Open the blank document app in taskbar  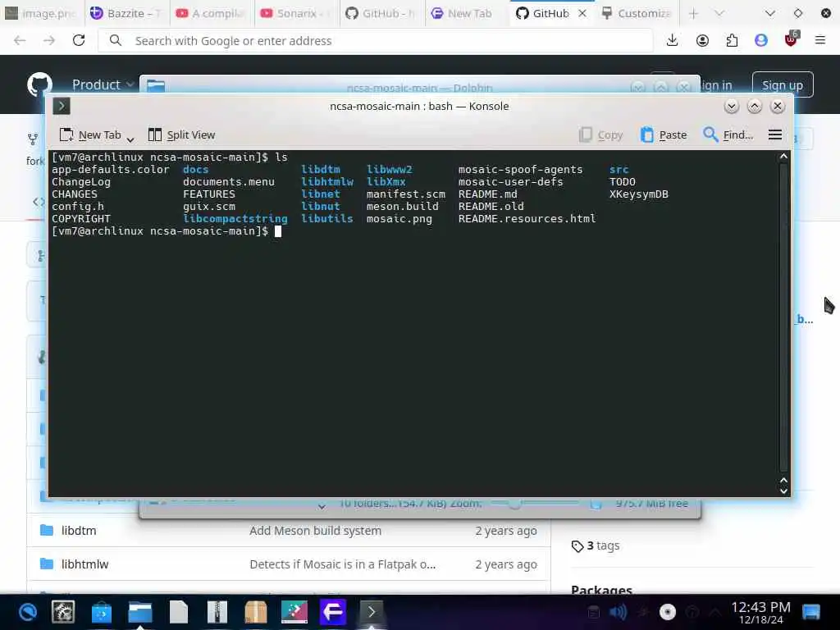click(x=179, y=612)
